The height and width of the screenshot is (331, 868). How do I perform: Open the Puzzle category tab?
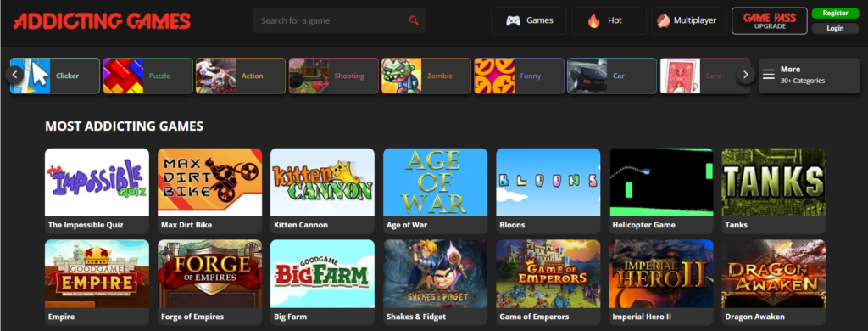[147, 76]
